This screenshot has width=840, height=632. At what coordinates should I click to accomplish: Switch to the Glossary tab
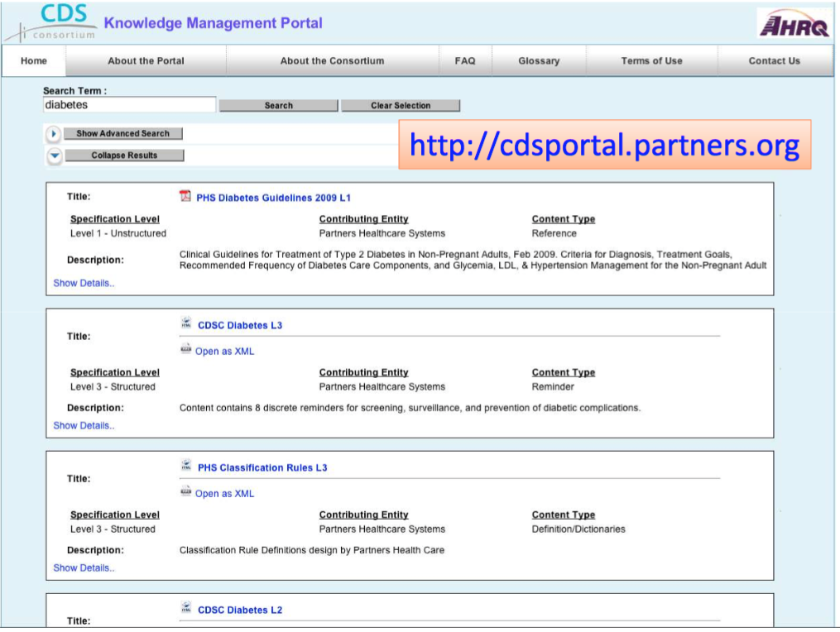539,61
